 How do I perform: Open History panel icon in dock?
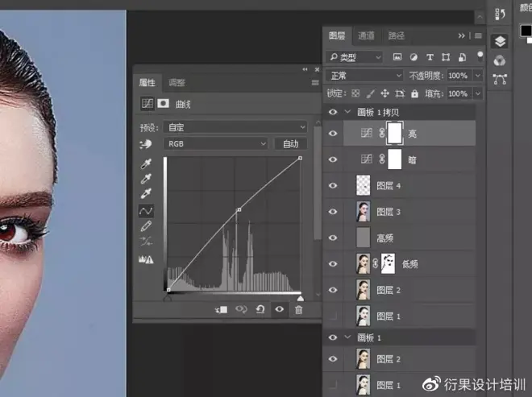pos(500,14)
